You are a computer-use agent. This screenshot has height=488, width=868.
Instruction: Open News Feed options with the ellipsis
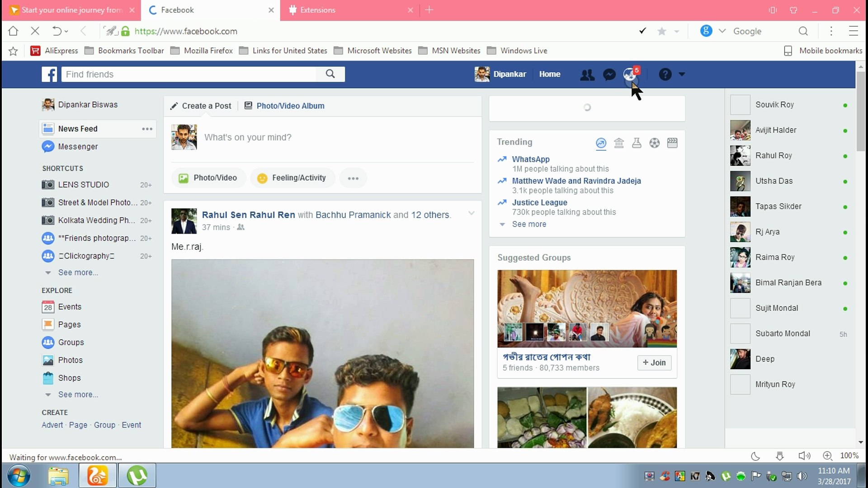click(147, 129)
